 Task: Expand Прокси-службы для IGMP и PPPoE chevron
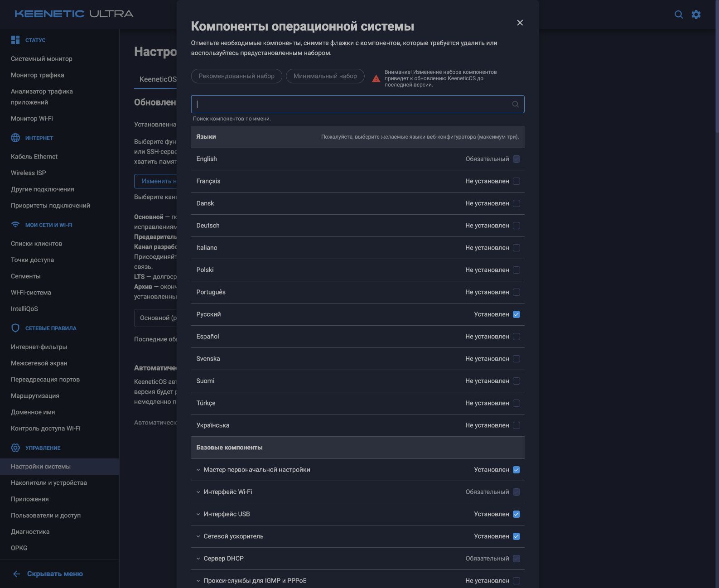click(198, 581)
